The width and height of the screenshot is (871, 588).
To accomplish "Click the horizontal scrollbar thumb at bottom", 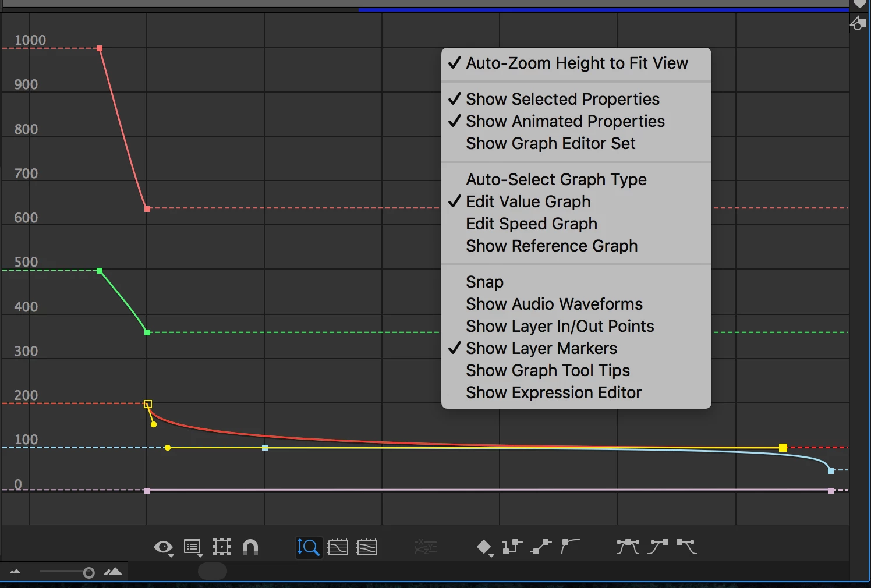I will click(213, 571).
